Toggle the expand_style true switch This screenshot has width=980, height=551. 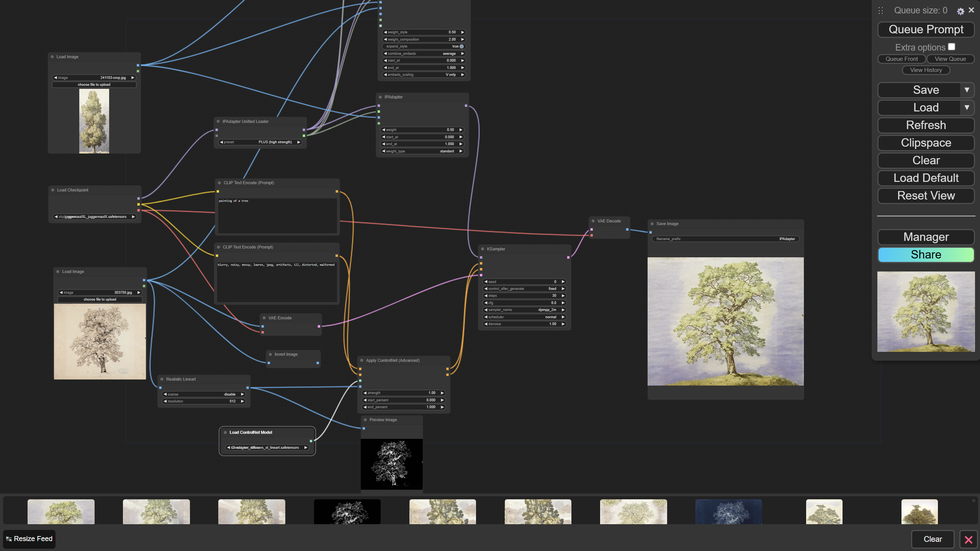tap(461, 46)
